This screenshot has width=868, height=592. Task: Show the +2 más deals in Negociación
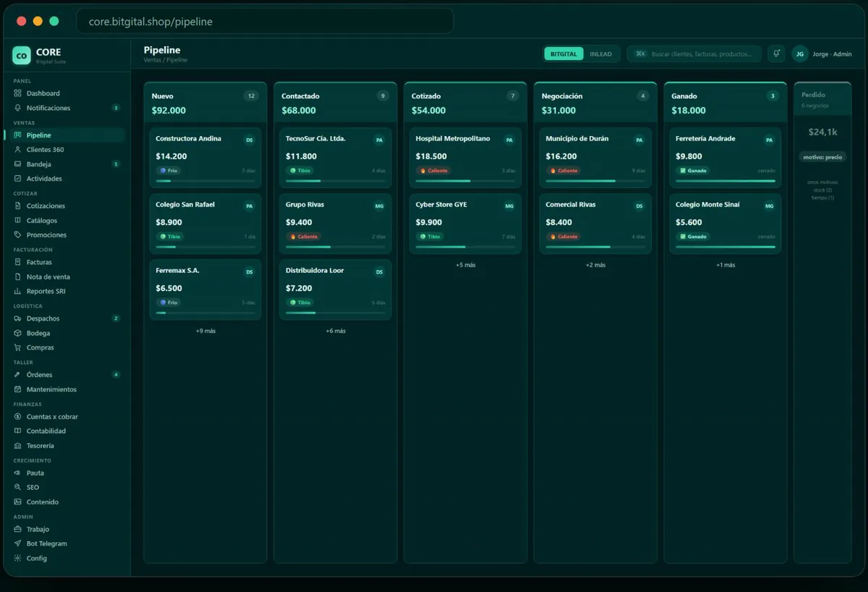click(595, 265)
